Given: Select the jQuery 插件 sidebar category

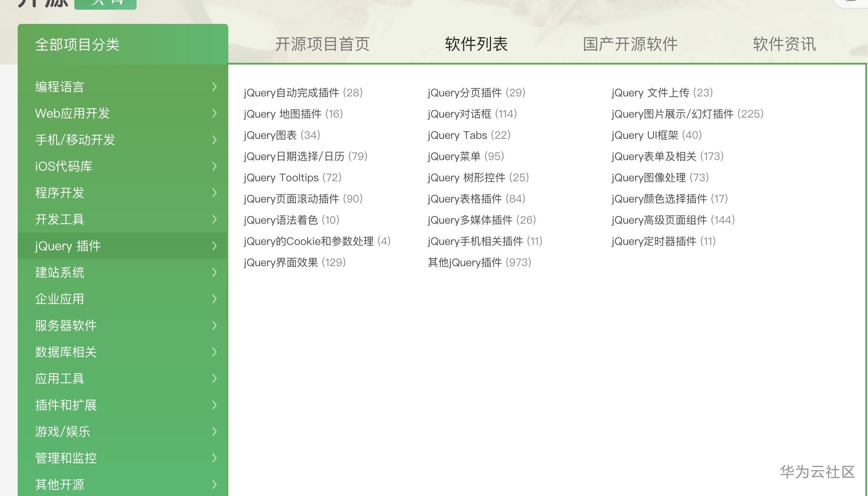Looking at the screenshot, I should pos(68,246).
